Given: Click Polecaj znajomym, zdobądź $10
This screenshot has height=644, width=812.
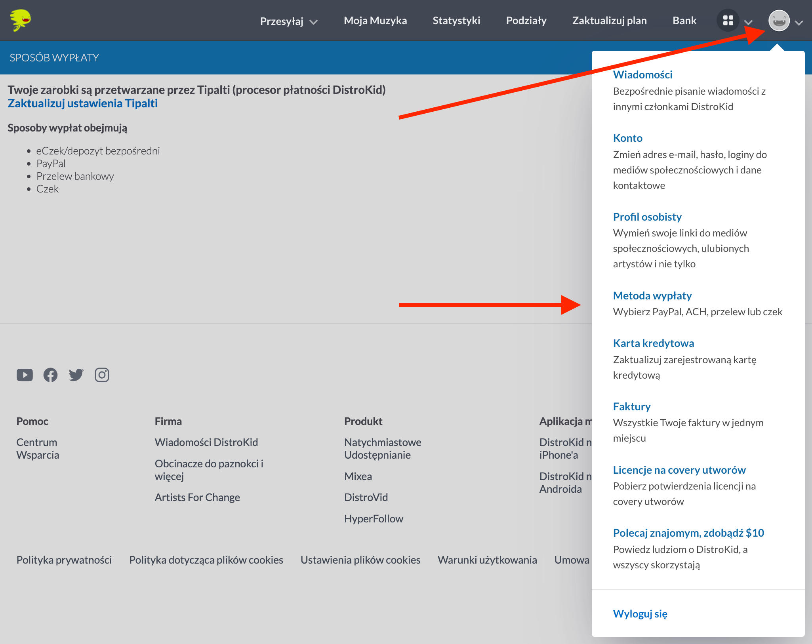Looking at the screenshot, I should (x=688, y=533).
